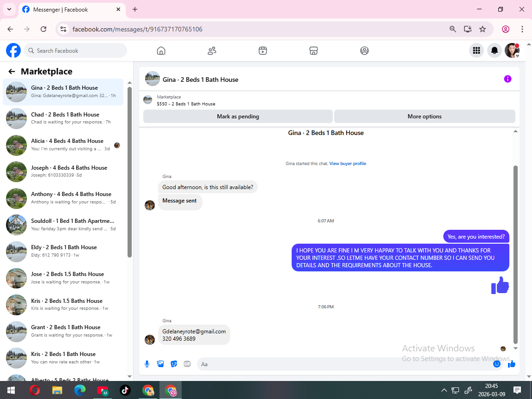Click the Search Facebook box
The height and width of the screenshot is (399, 532).
[75, 50]
